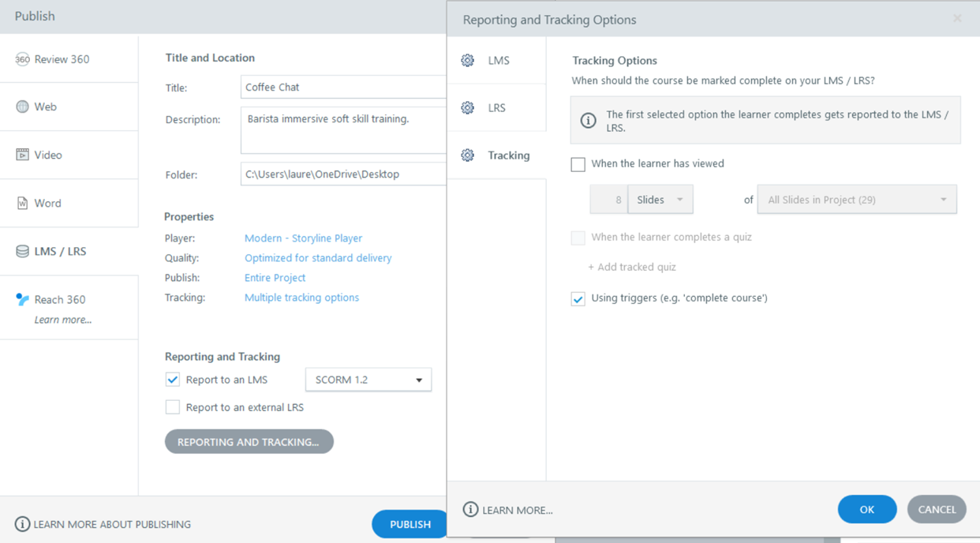The width and height of the screenshot is (980, 543).
Task: Click Multiple tracking options link
Action: tap(301, 297)
